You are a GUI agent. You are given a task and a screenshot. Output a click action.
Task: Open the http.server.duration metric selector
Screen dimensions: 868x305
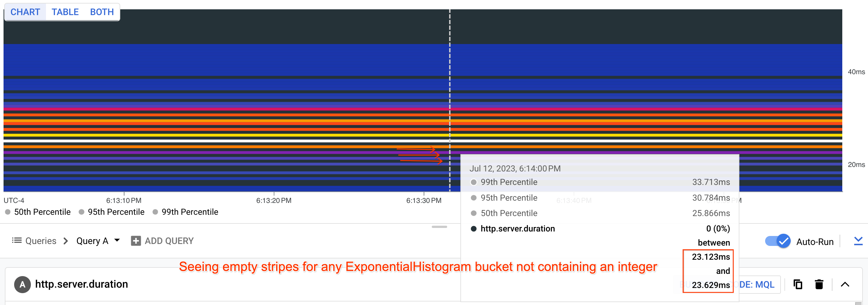point(82,284)
